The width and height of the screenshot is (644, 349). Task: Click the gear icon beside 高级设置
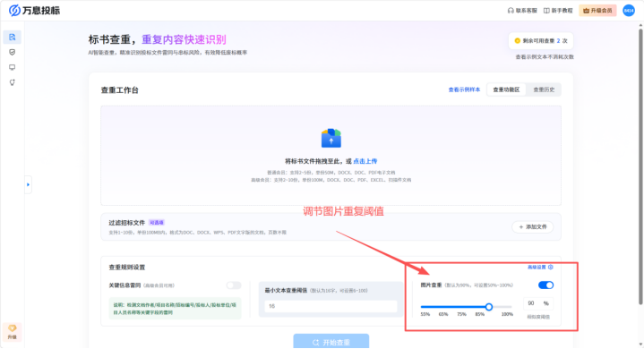coord(550,267)
